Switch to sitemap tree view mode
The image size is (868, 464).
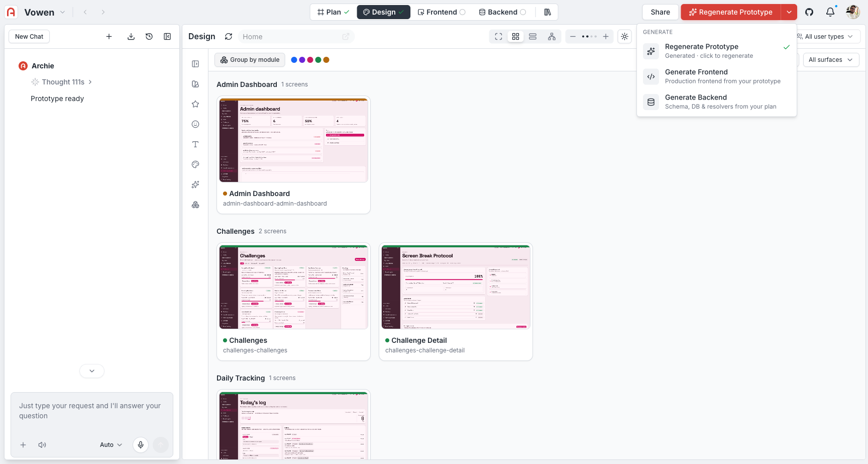[552, 37]
